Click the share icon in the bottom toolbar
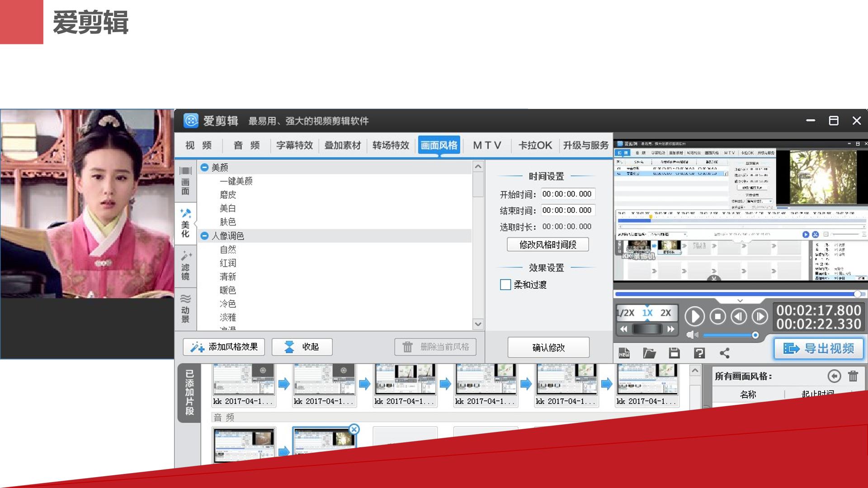Viewport: 868px width, 488px height. pyautogui.click(x=724, y=353)
